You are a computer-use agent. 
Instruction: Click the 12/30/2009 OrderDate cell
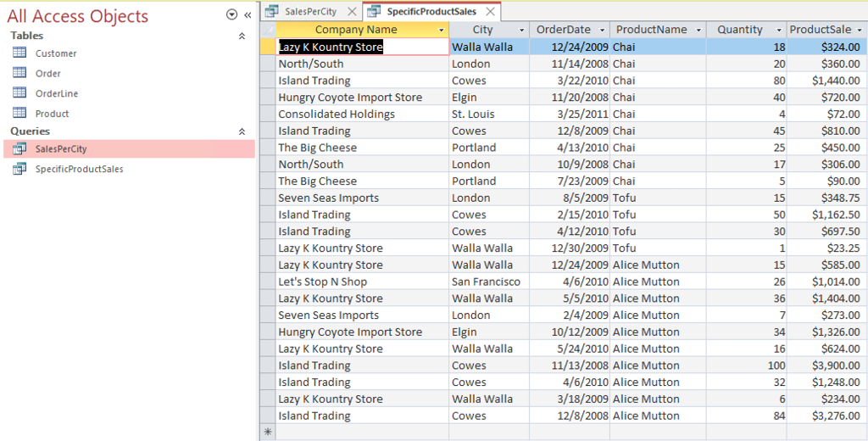[x=570, y=248]
